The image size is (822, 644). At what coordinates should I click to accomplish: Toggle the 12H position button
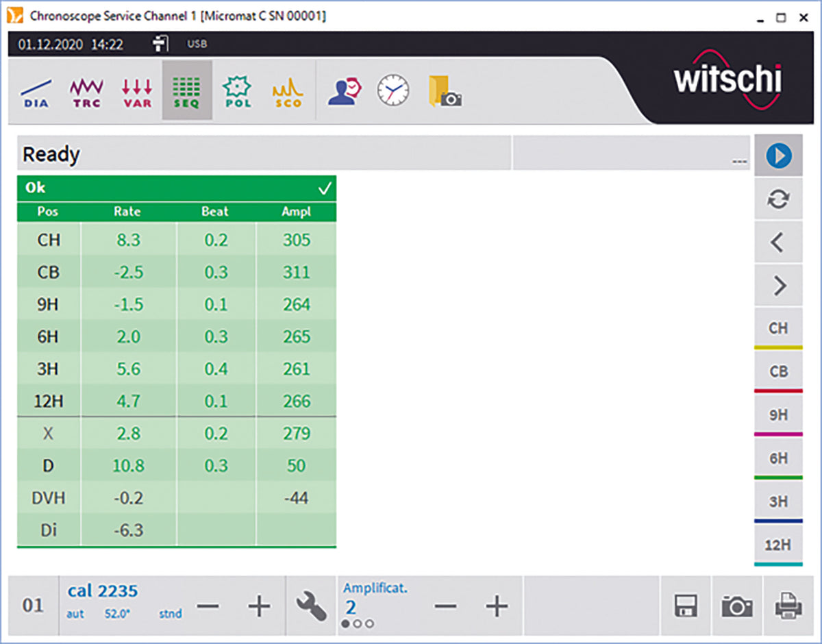(x=778, y=545)
